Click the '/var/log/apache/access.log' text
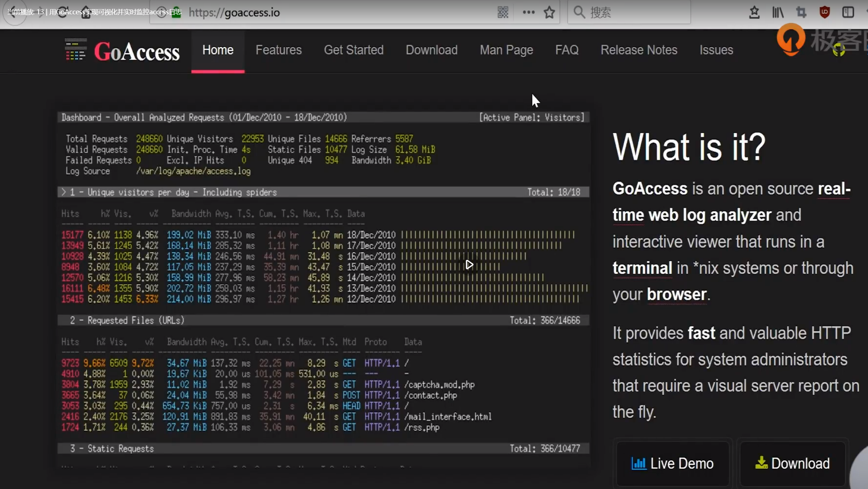The height and width of the screenshot is (489, 868). point(193,171)
